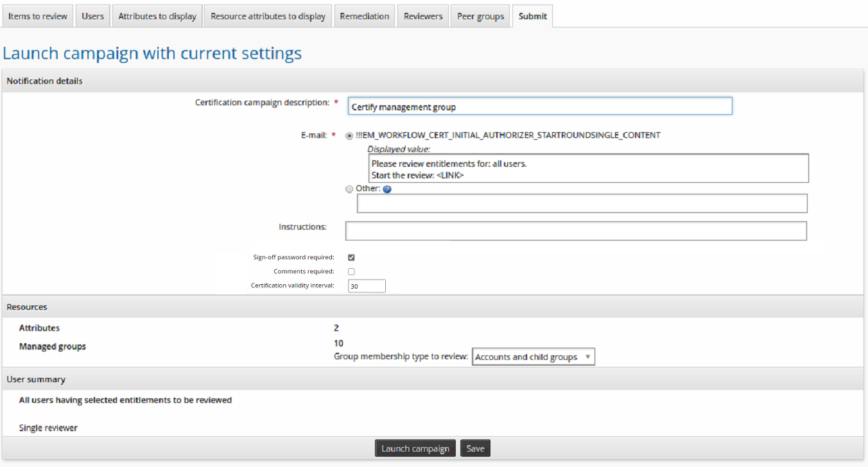Screen dimensions: 868x467
Task: Open the Items to review tab
Action: pyautogui.click(x=38, y=16)
